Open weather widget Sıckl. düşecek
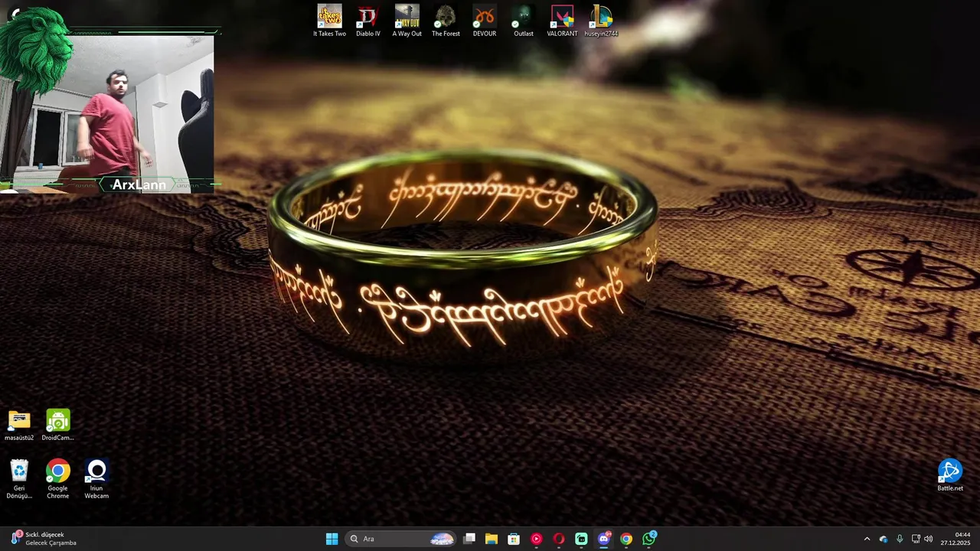This screenshot has height=551, width=980. tap(44, 539)
